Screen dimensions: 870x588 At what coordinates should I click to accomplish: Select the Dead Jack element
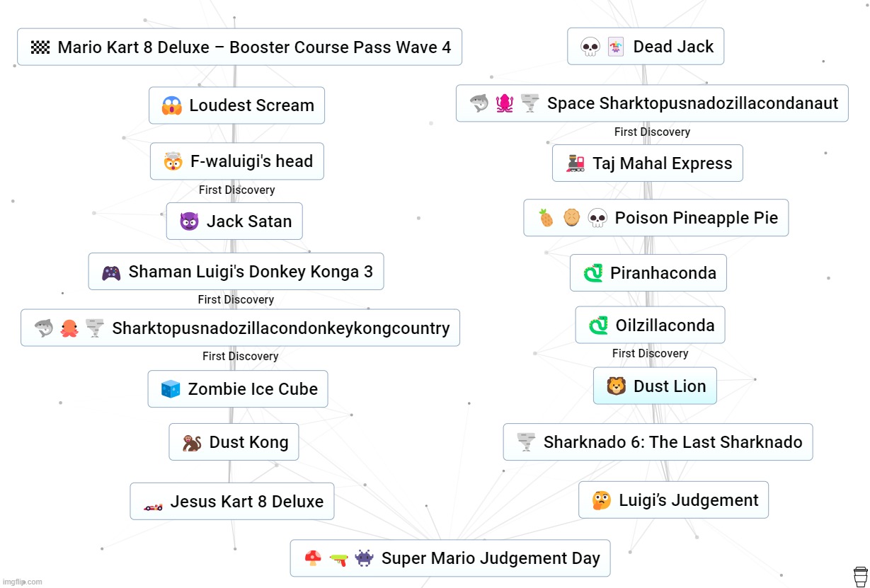[646, 47]
